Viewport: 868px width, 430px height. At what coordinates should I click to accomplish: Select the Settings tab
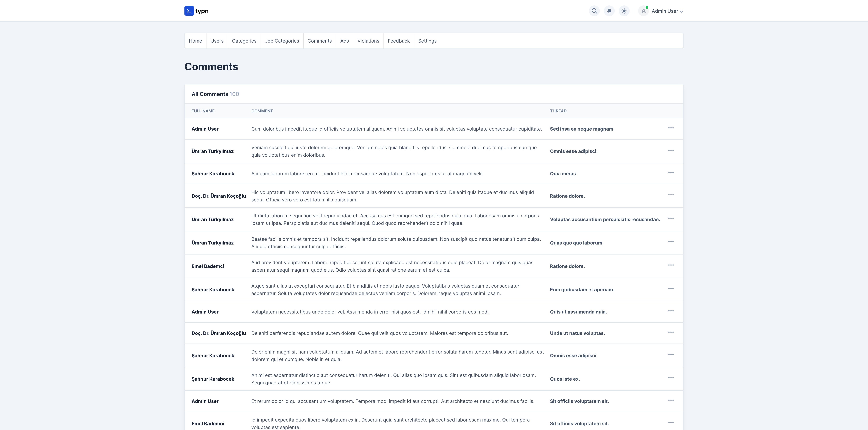coord(427,41)
